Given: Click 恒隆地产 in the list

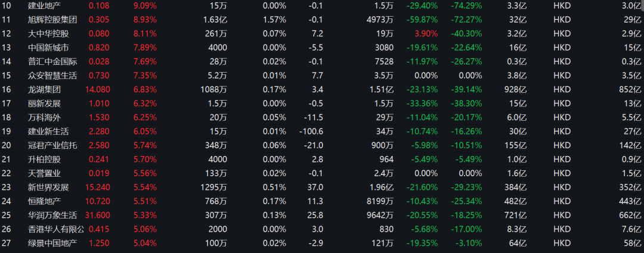Looking at the screenshot, I should [x=44, y=201].
